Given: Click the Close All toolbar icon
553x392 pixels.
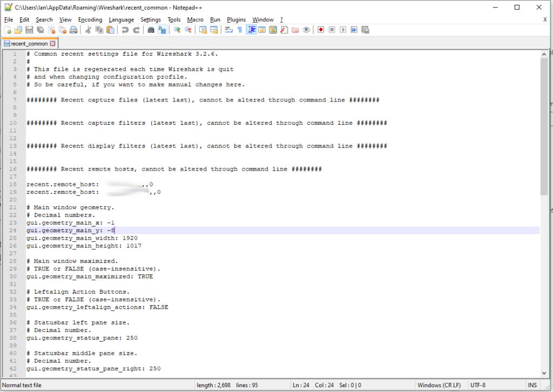Looking at the screenshot, I should [63, 30].
